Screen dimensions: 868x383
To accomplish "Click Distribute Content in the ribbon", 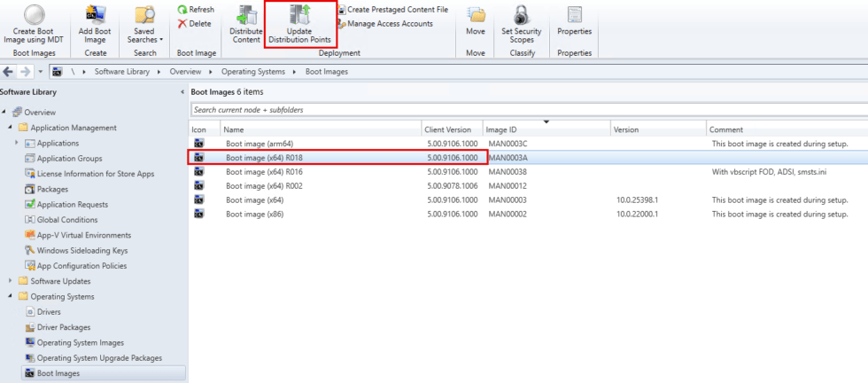I will [246, 25].
